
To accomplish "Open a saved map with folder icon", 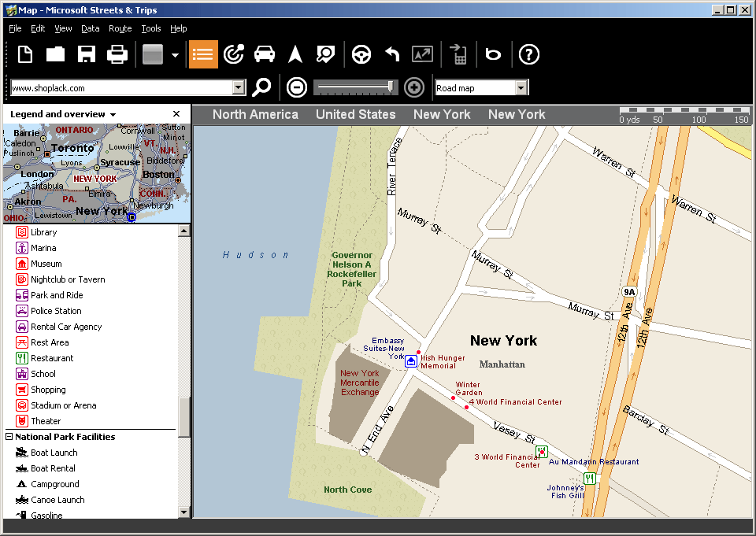I will 55,54.
